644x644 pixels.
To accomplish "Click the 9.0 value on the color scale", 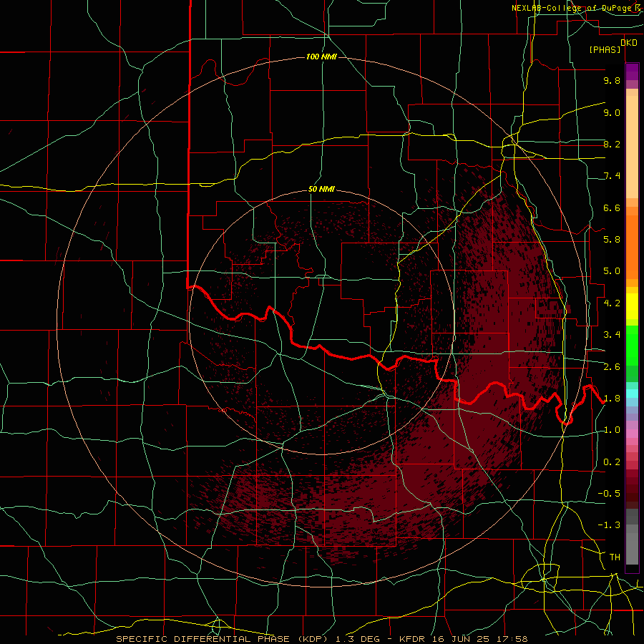I will point(612,112).
